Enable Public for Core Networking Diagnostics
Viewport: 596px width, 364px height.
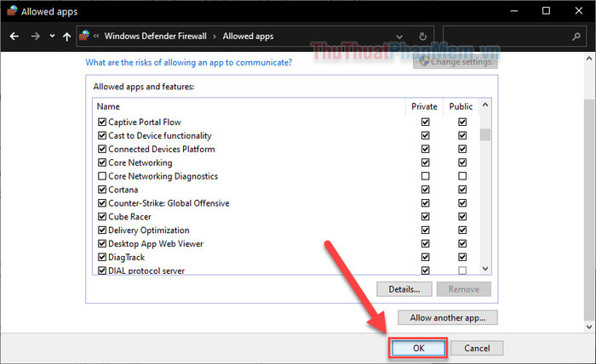pyautogui.click(x=462, y=176)
